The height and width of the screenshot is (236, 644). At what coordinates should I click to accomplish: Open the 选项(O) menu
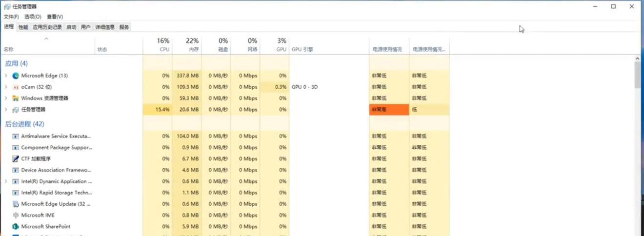tap(33, 17)
